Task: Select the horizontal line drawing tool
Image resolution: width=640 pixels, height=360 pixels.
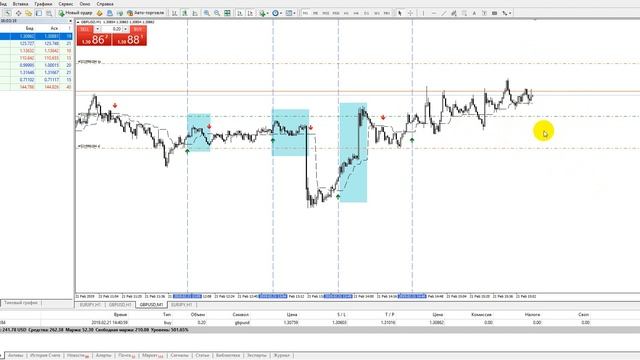Action: [434, 13]
